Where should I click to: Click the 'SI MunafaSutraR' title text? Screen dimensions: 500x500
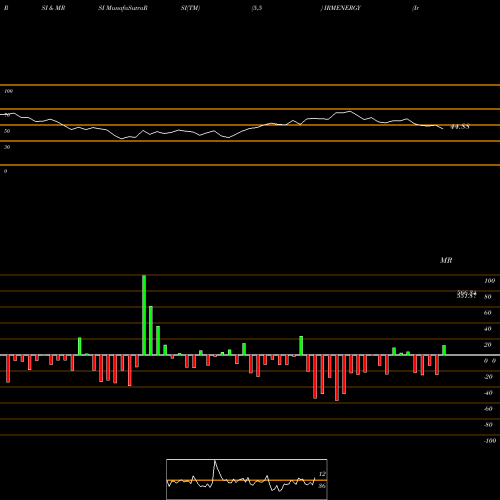(x=123, y=8)
